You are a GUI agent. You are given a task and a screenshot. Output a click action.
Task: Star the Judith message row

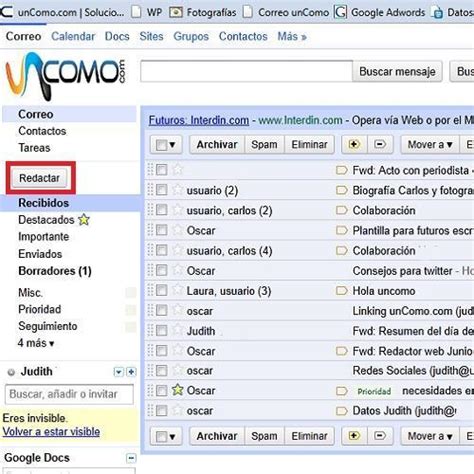point(177,331)
